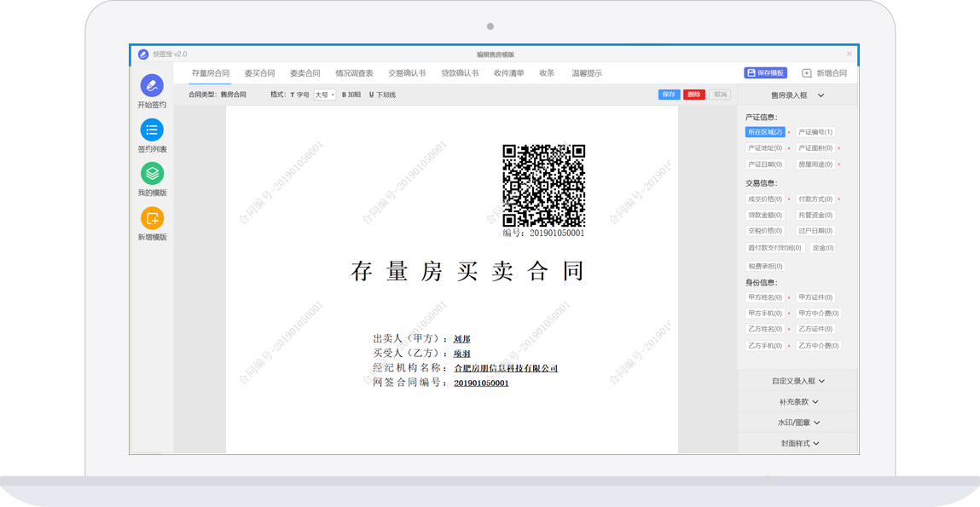Open the 大号 font size dropdown
The image size is (980, 507).
pyautogui.click(x=325, y=95)
